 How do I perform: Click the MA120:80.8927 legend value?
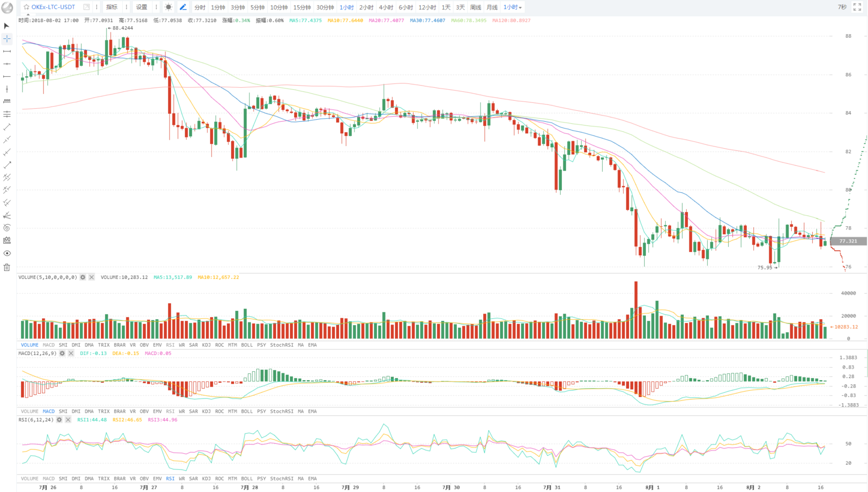(511, 20)
